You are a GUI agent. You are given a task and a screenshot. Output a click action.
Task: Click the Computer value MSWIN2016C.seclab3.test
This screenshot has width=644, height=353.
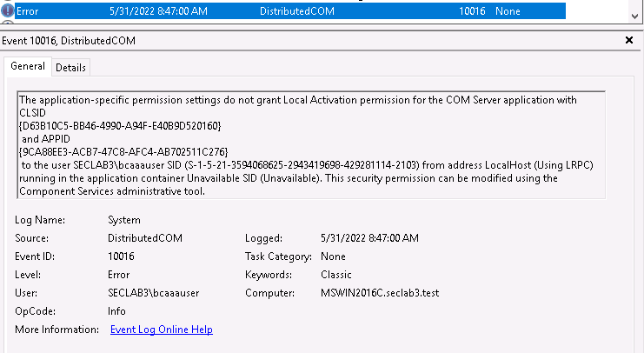point(380,293)
